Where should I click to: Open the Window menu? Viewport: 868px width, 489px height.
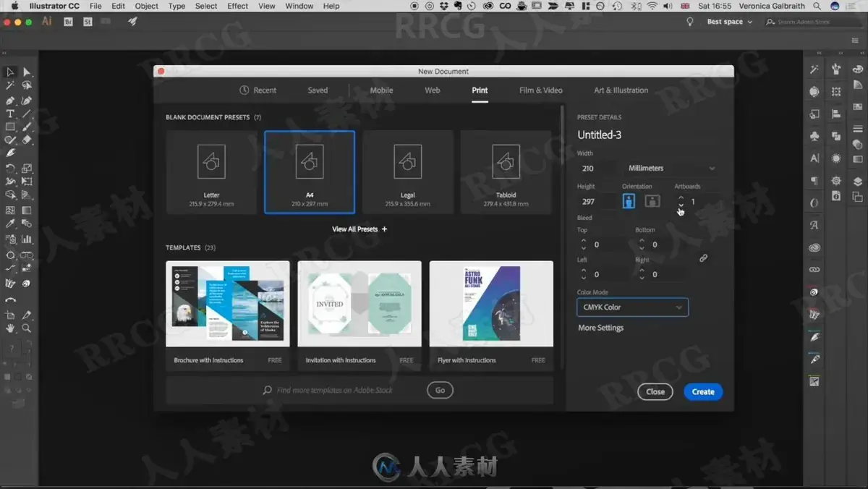coord(299,6)
